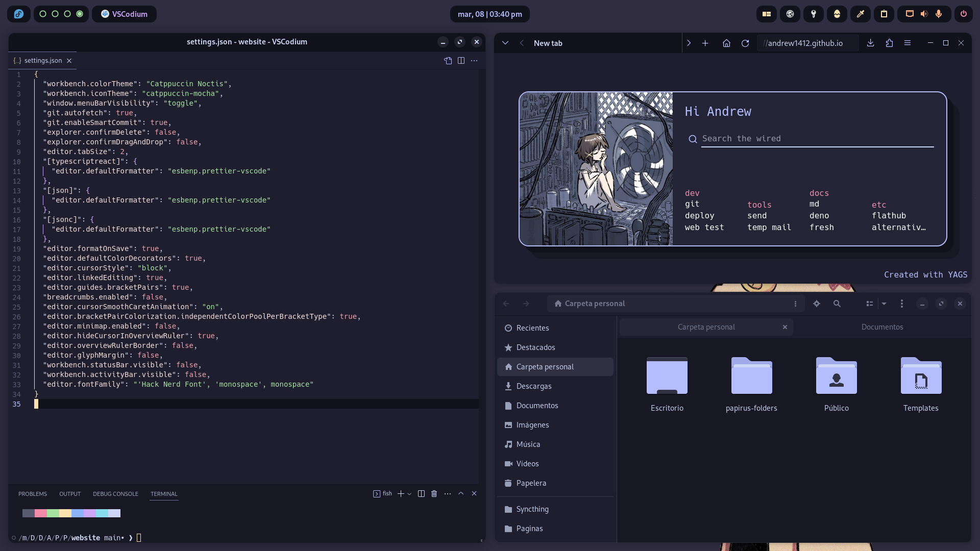Open the browser extensions puzzle icon

pyautogui.click(x=889, y=43)
